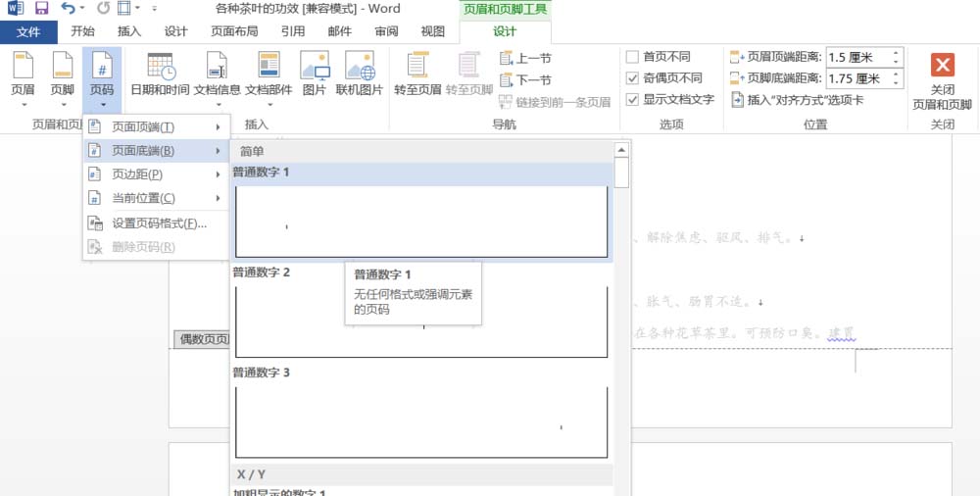
Task: Switch to References (引用) tab
Action: [x=293, y=32]
